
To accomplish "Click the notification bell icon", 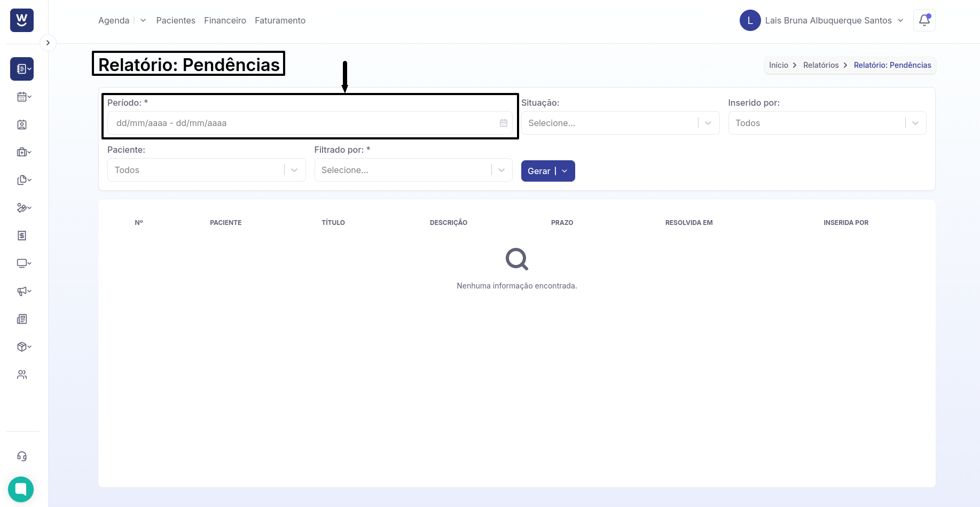I will (x=924, y=20).
